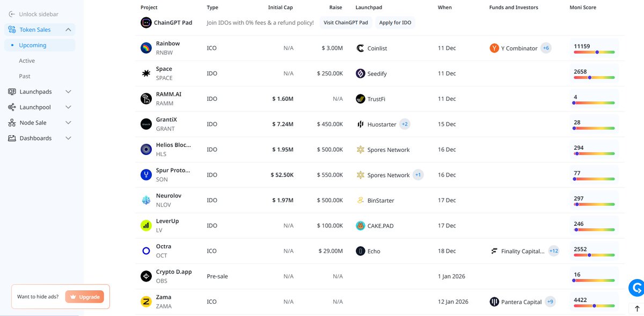Click the ChainGPT Pad logo icon
Image resolution: width=644 pixels, height=316 pixels.
point(146,23)
